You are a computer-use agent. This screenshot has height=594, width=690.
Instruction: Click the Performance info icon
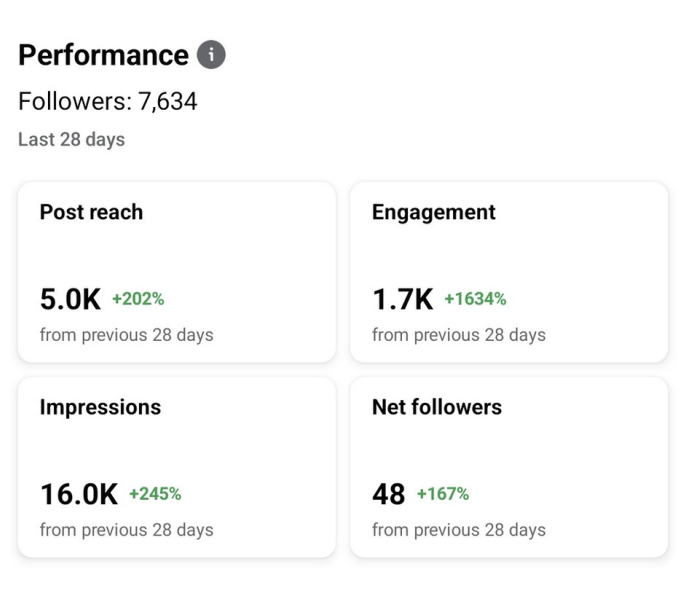tap(211, 55)
